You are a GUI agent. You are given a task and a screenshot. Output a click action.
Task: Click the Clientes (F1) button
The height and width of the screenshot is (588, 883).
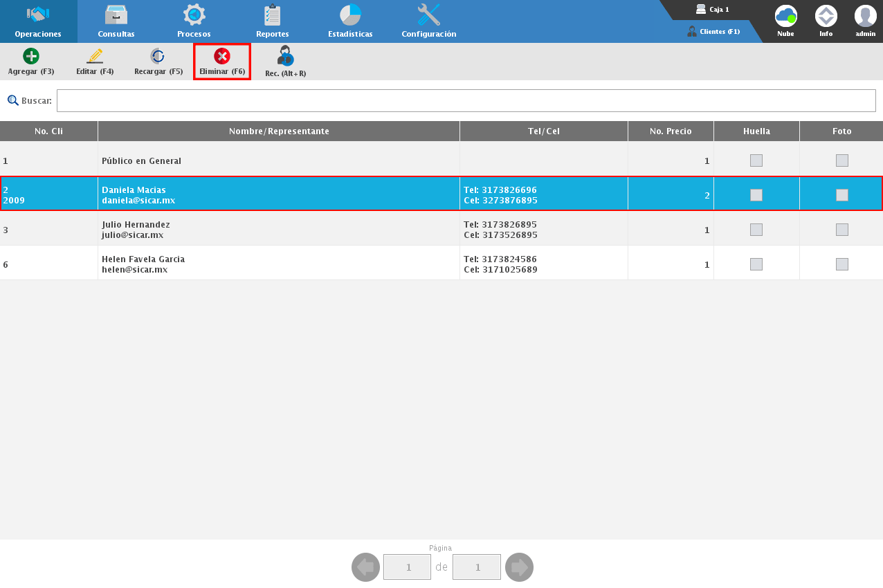click(x=713, y=31)
